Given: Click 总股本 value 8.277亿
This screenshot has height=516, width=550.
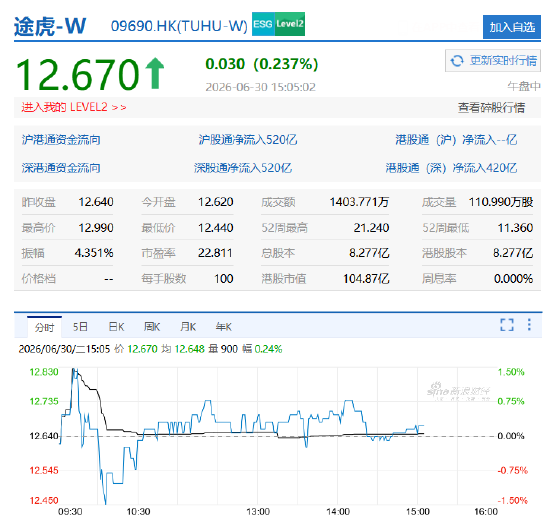Looking at the screenshot, I should tap(369, 253).
